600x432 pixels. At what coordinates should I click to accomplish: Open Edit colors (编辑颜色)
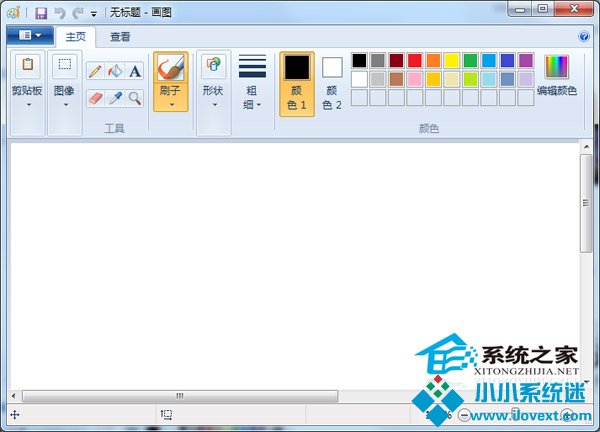click(557, 75)
